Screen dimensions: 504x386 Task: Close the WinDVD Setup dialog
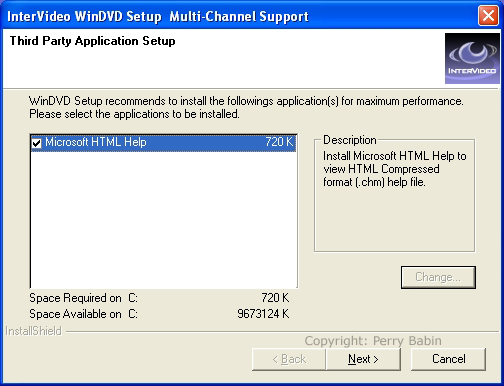(488, 16)
